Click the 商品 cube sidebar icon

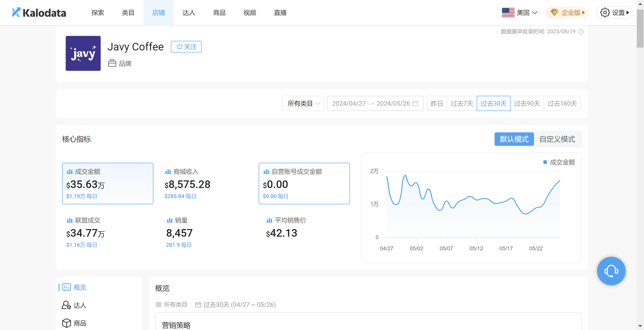tap(66, 323)
